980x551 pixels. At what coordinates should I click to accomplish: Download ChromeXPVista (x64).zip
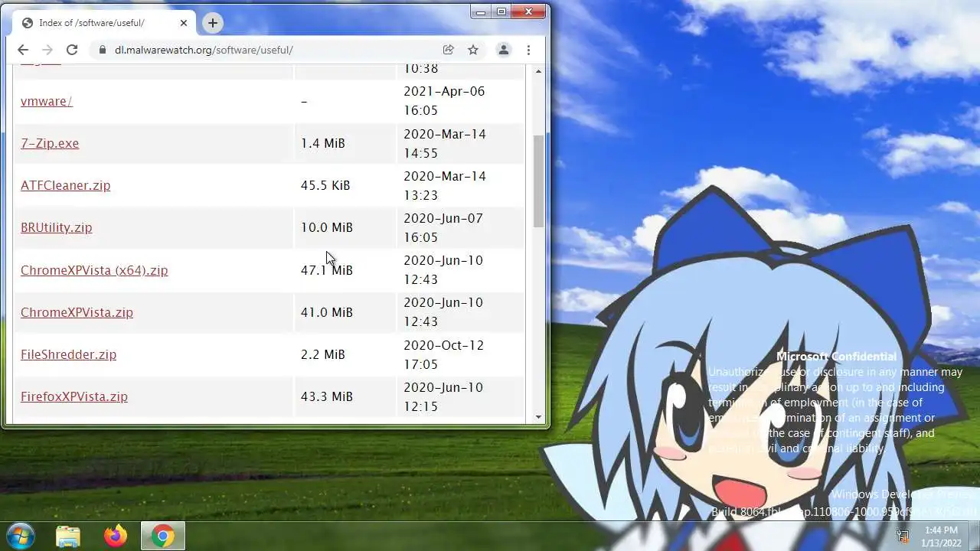[x=94, y=270]
